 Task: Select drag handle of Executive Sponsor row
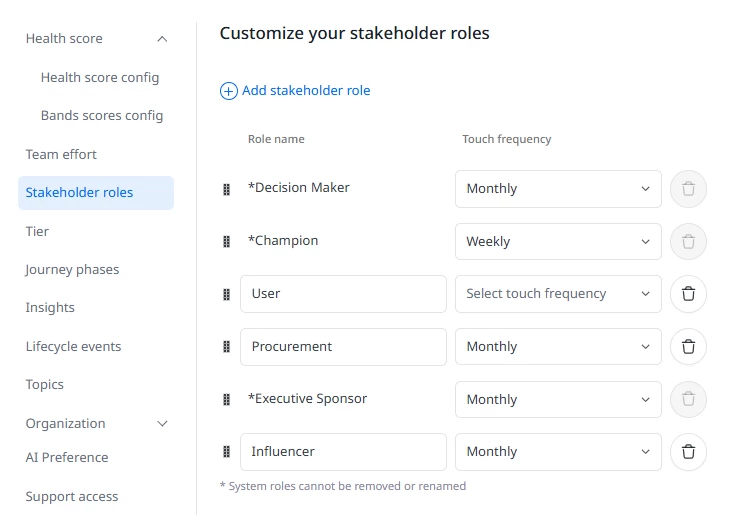(x=226, y=399)
